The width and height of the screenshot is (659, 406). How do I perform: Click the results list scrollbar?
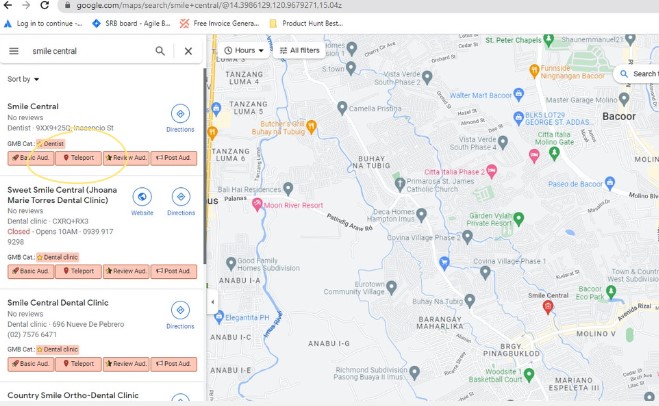pyautogui.click(x=205, y=166)
